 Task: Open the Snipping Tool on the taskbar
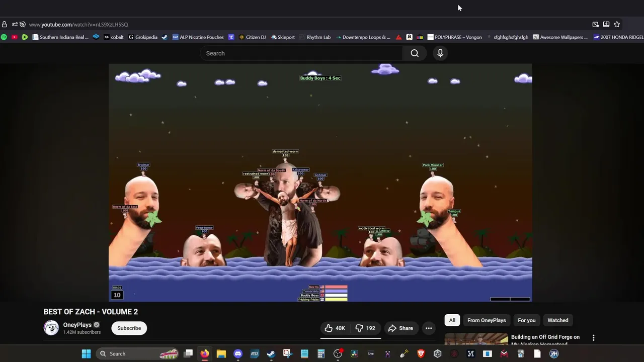point(287,354)
